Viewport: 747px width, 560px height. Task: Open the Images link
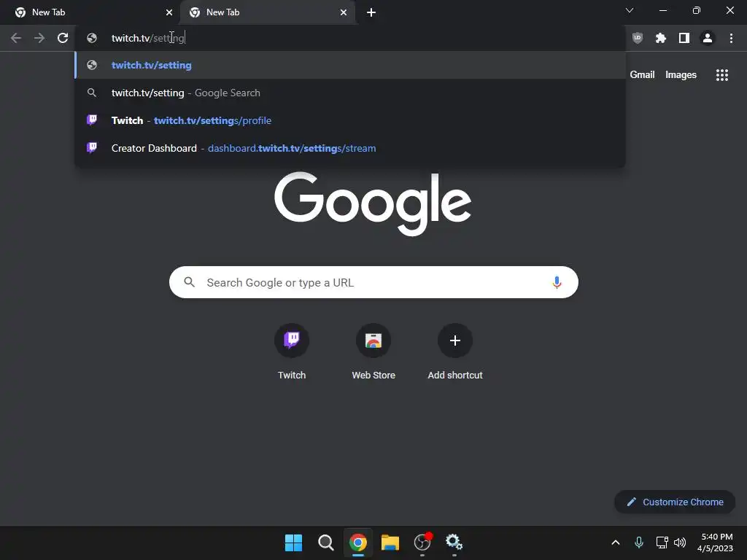(681, 75)
